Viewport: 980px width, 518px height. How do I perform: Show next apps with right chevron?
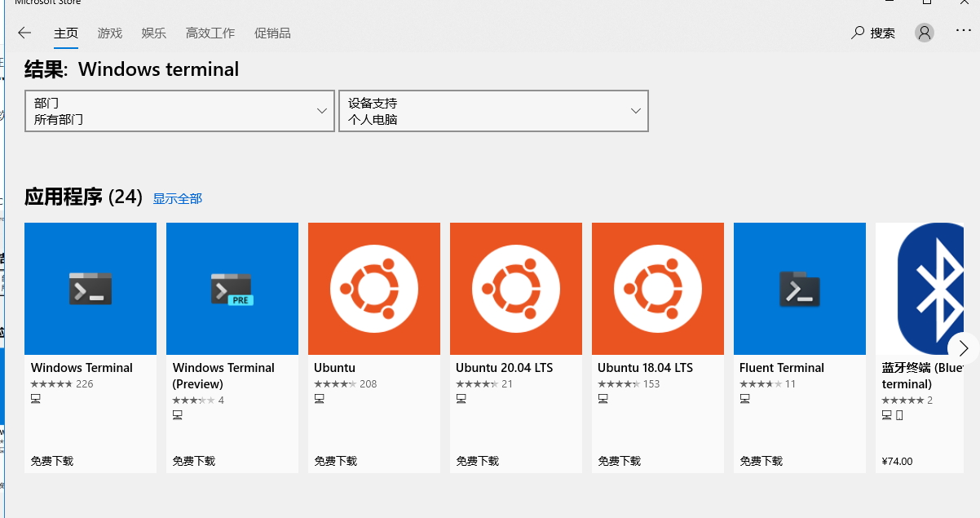click(x=964, y=348)
